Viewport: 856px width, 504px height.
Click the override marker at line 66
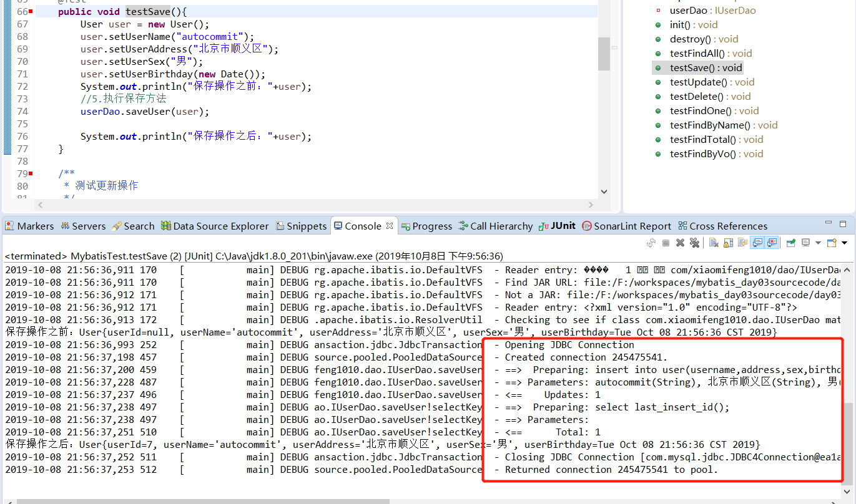(x=31, y=12)
